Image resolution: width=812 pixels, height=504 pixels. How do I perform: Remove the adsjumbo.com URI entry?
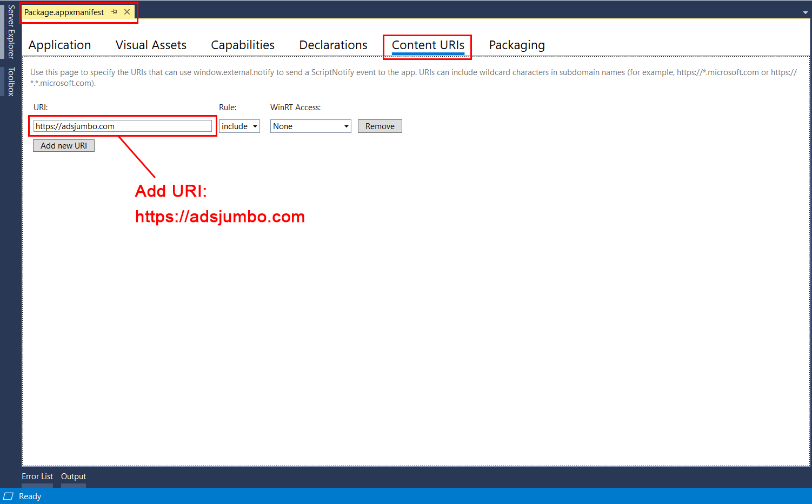coord(380,126)
